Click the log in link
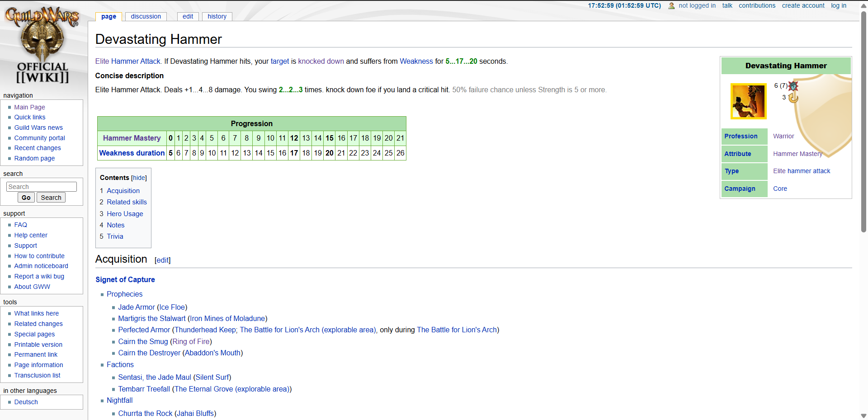 (x=839, y=5)
